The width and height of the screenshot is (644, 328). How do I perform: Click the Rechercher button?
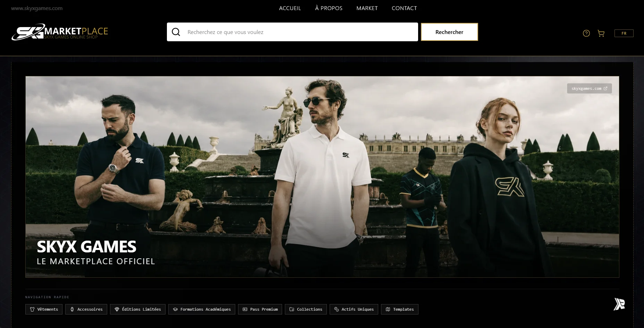pos(449,32)
